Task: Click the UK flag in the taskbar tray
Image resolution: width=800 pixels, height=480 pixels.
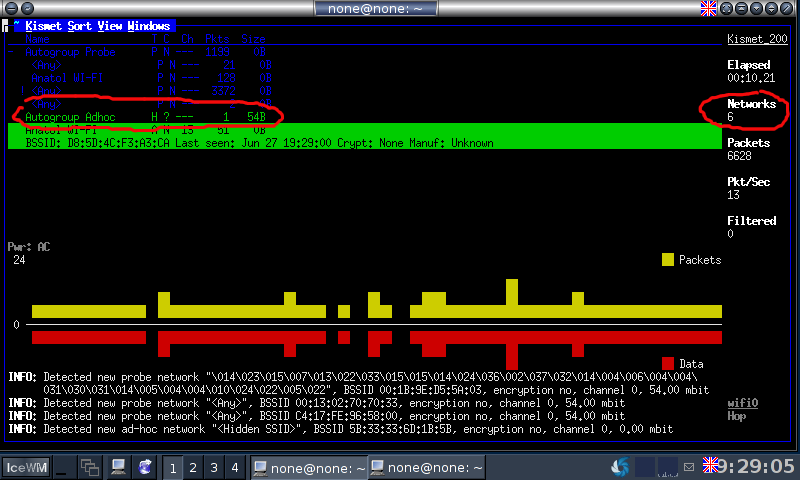Action: tap(710, 465)
